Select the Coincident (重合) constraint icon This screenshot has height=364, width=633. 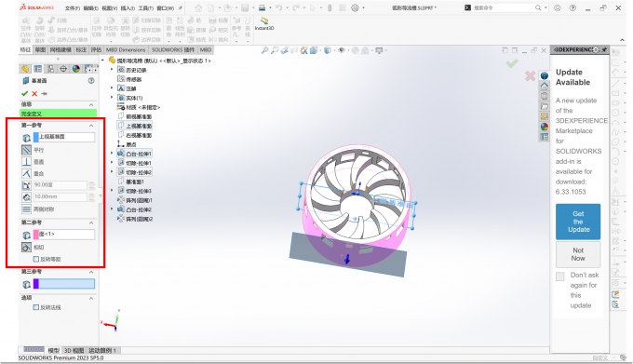26,173
